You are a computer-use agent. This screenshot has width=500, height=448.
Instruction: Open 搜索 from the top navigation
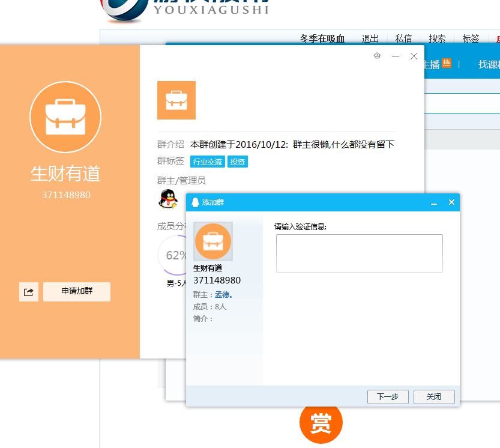pos(438,39)
